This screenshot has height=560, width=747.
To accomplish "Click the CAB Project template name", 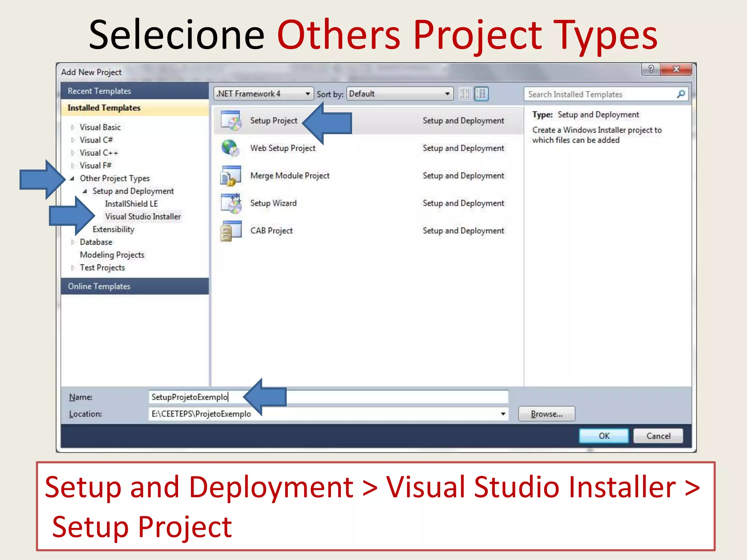I will click(271, 231).
